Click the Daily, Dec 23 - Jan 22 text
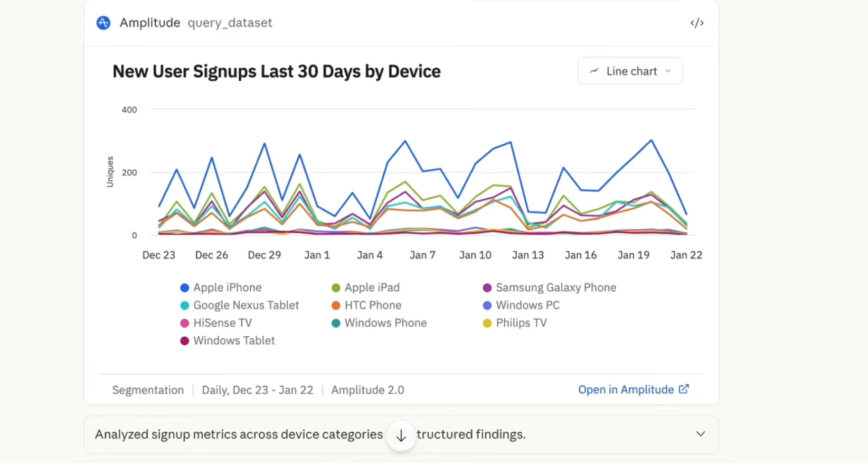The height and width of the screenshot is (463, 868). [258, 390]
